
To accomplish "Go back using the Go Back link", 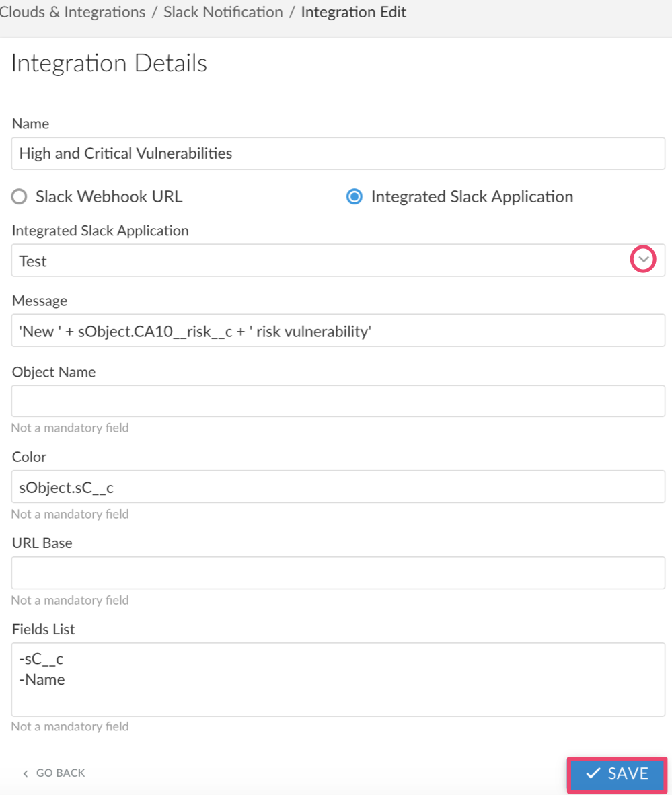I will pos(61,773).
